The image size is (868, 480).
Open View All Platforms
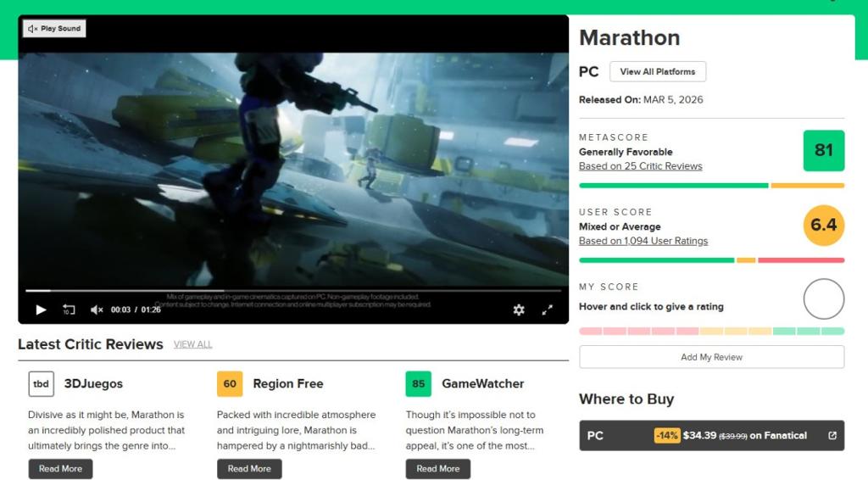click(657, 72)
